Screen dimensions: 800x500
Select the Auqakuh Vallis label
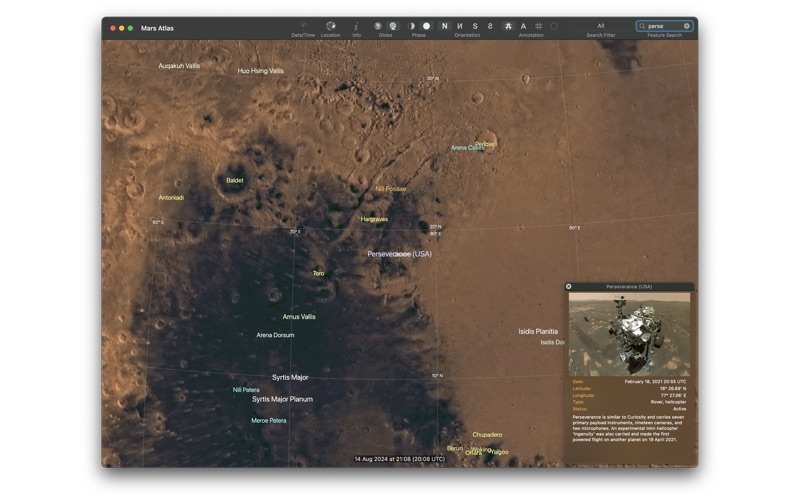(x=179, y=66)
